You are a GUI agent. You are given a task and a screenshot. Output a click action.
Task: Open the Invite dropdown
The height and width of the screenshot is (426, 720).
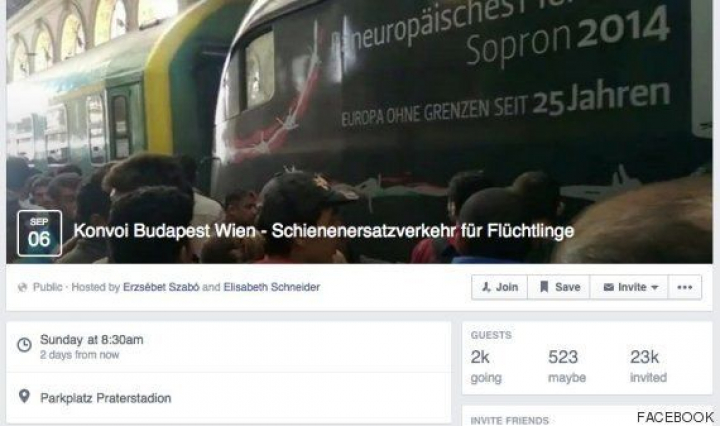pos(629,287)
